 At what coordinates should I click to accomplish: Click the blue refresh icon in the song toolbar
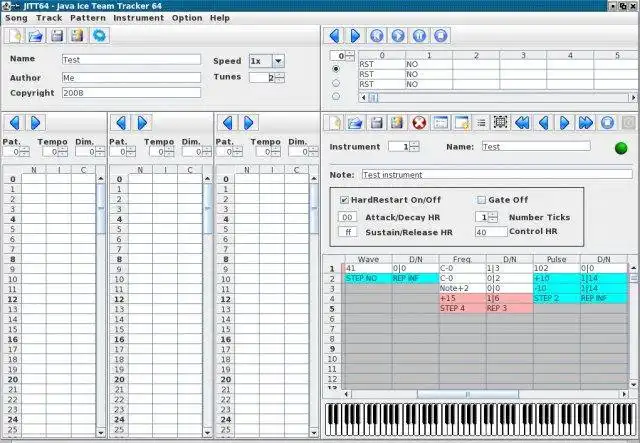click(x=99, y=36)
